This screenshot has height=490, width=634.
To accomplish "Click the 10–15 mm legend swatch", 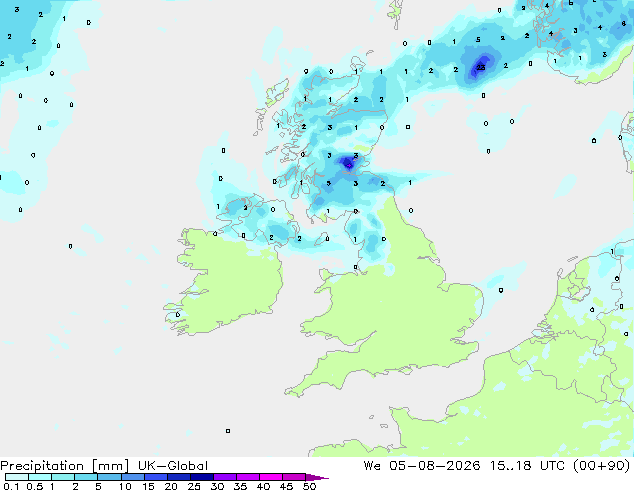I will 132,477.
